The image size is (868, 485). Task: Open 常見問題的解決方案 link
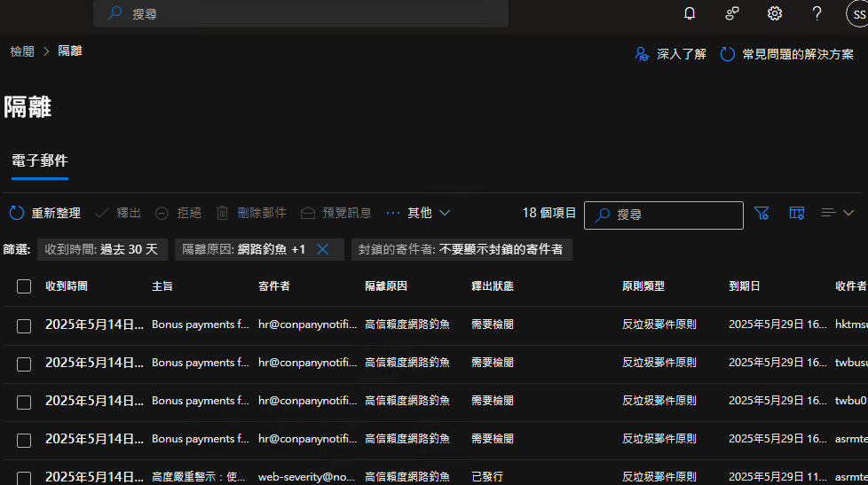click(x=787, y=54)
